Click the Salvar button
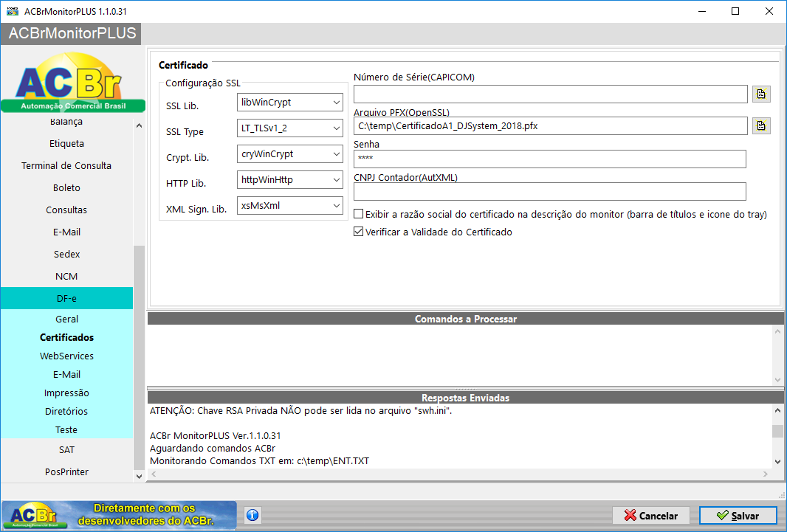787x532 pixels. click(x=738, y=516)
